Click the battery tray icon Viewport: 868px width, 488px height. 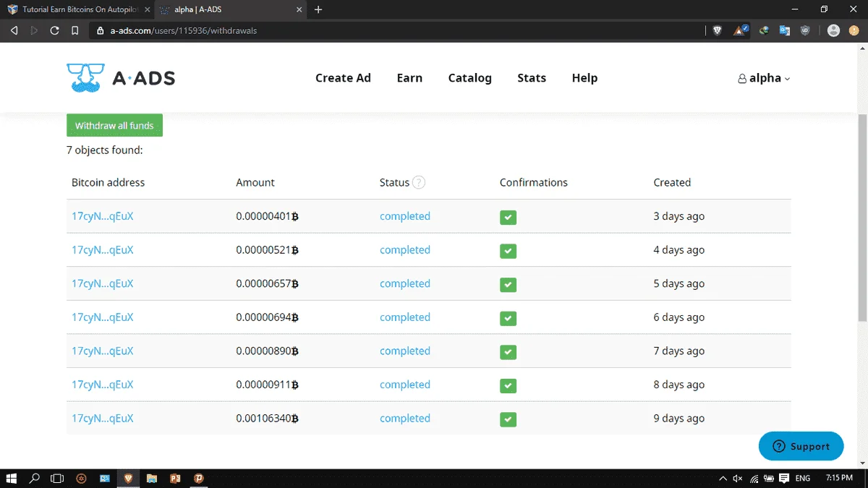[768, 479]
